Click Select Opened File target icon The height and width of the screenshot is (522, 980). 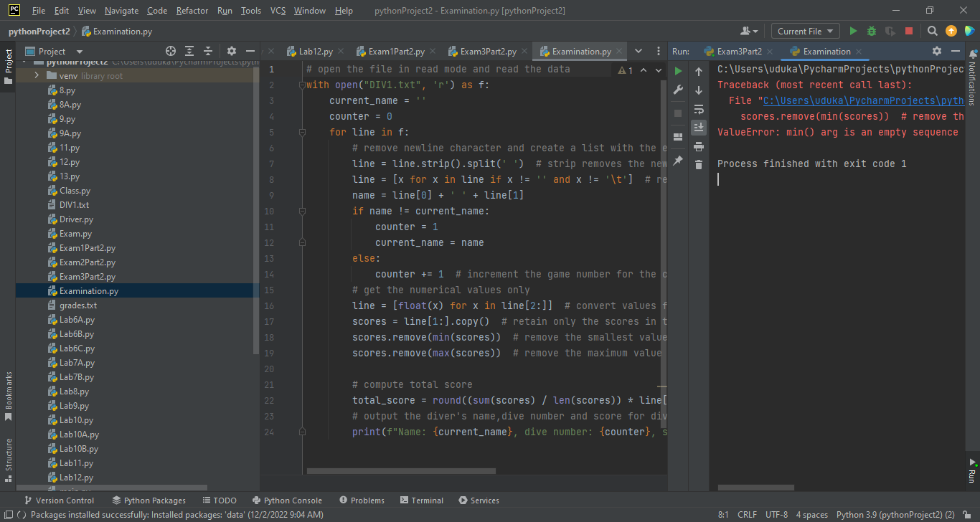tap(171, 51)
